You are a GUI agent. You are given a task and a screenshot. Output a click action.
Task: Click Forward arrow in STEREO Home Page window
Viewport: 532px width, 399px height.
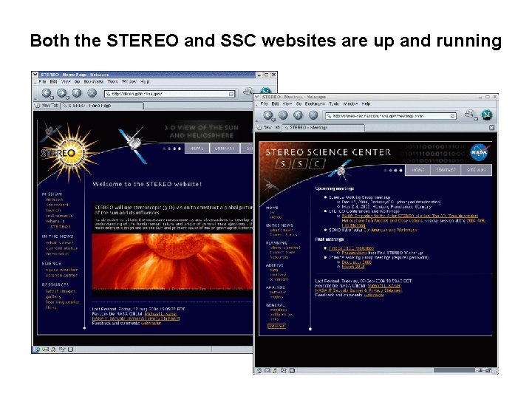point(61,92)
